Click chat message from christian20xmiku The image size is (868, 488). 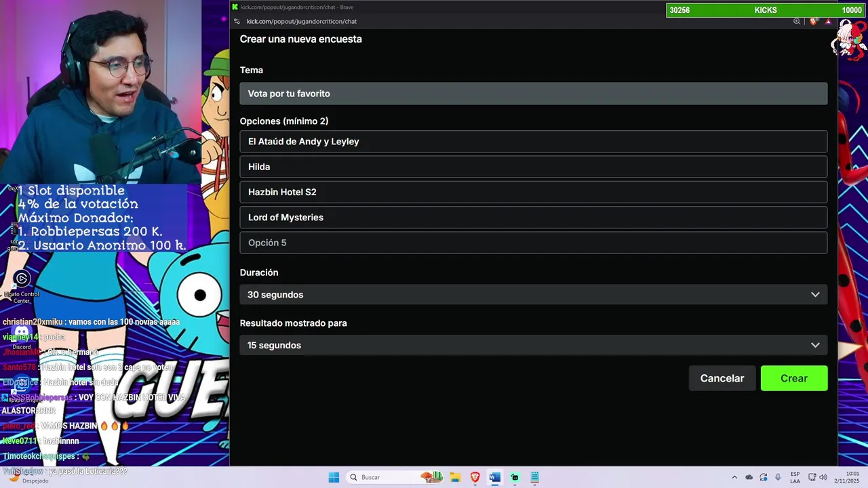(x=91, y=322)
